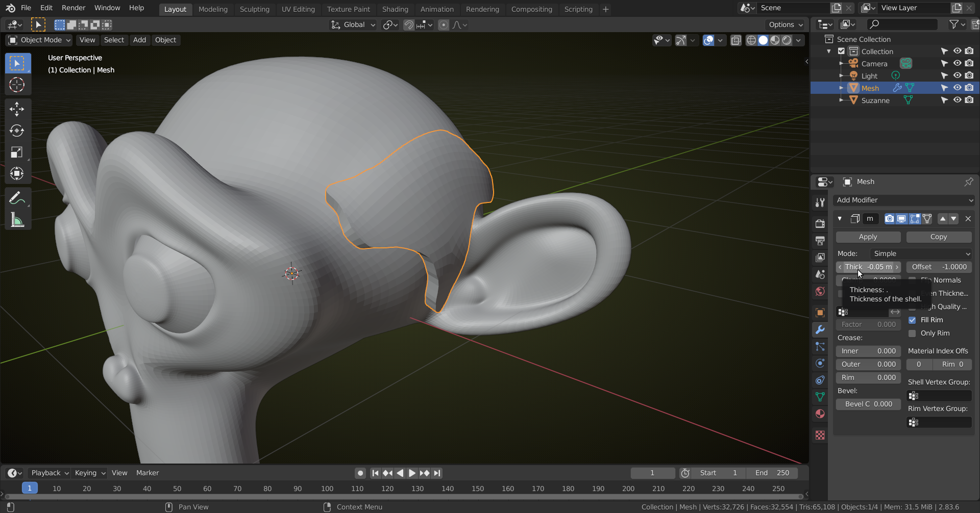The image size is (980, 513).
Task: Open the Object properties tab
Action: (820, 313)
